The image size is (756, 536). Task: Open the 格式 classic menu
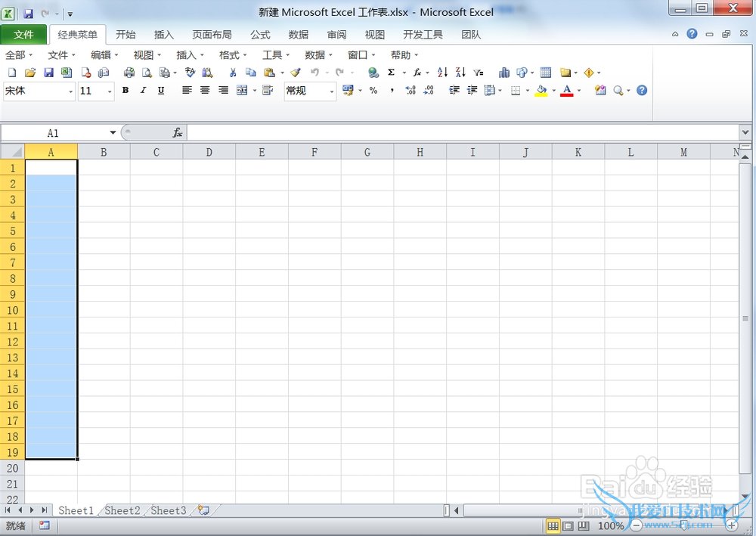233,55
